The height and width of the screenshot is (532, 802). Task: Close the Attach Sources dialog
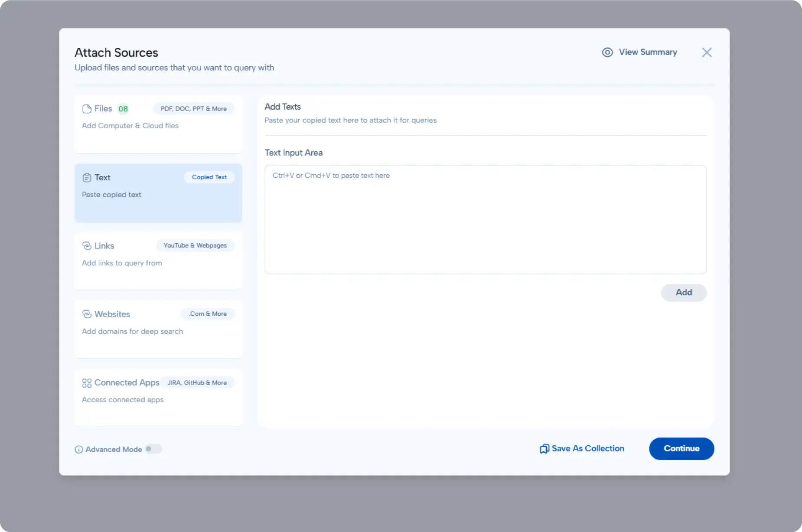707,52
